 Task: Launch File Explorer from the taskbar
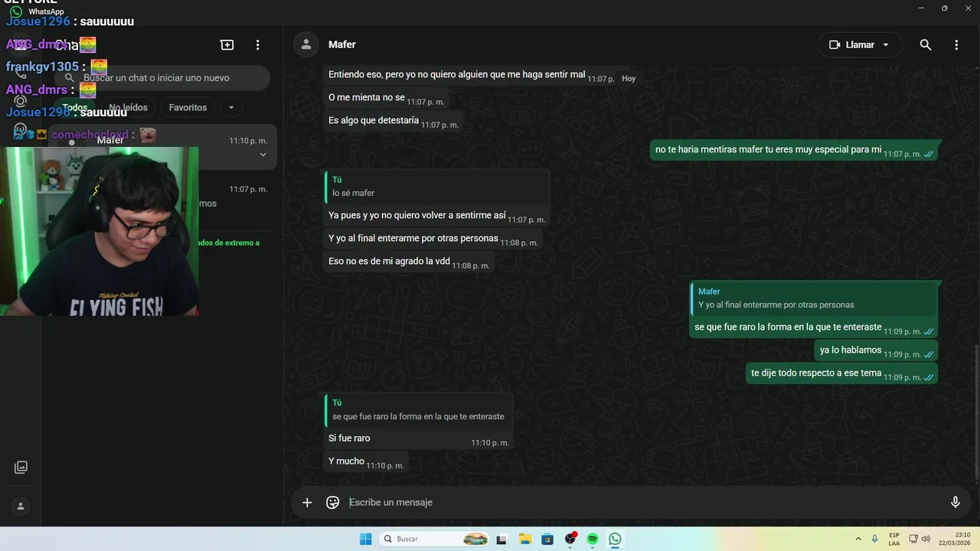[525, 539]
